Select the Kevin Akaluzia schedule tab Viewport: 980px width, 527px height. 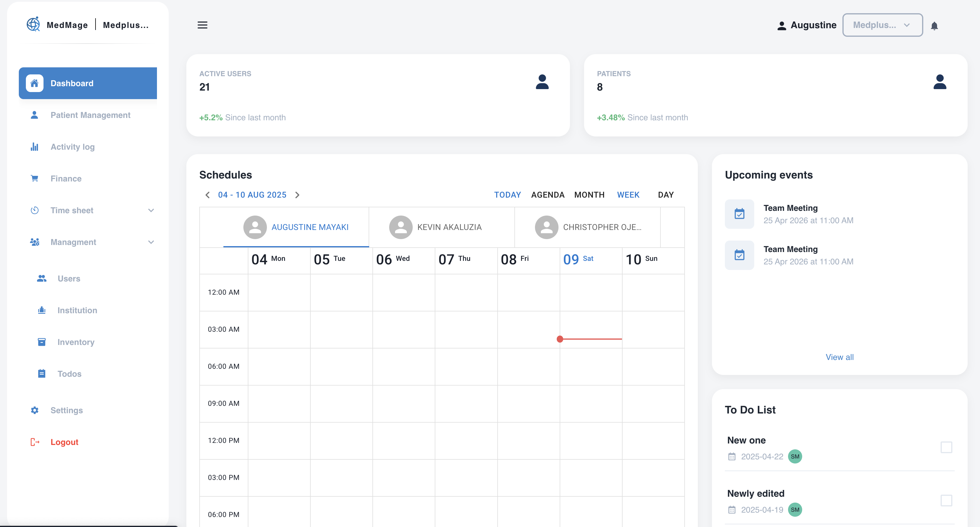point(441,227)
